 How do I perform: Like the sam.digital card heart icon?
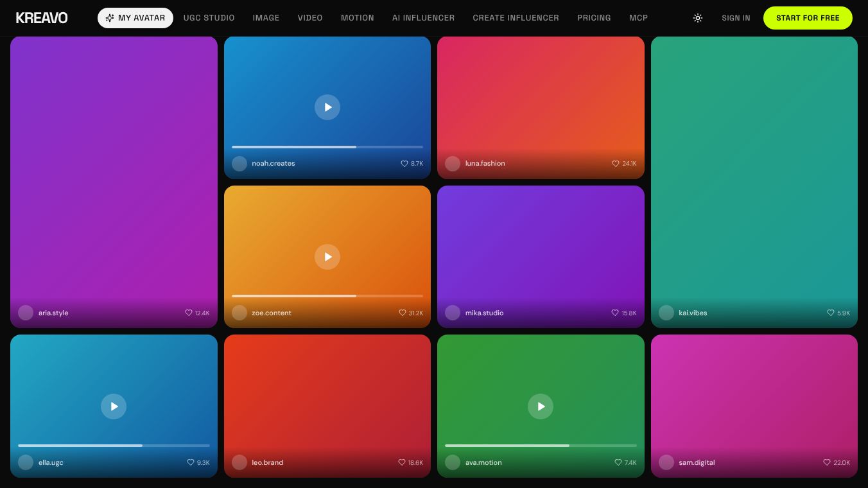(827, 462)
